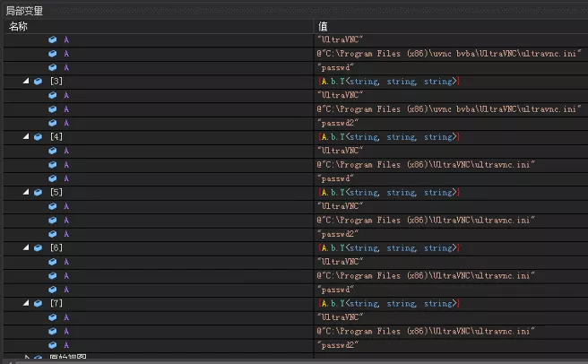Collapse the [3] tree node arrow
Image resolution: width=588 pixels, height=364 pixels.
[x=26, y=82]
